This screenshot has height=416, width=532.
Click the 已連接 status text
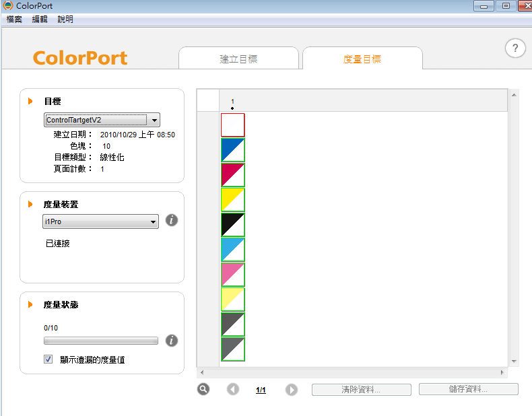(58, 244)
